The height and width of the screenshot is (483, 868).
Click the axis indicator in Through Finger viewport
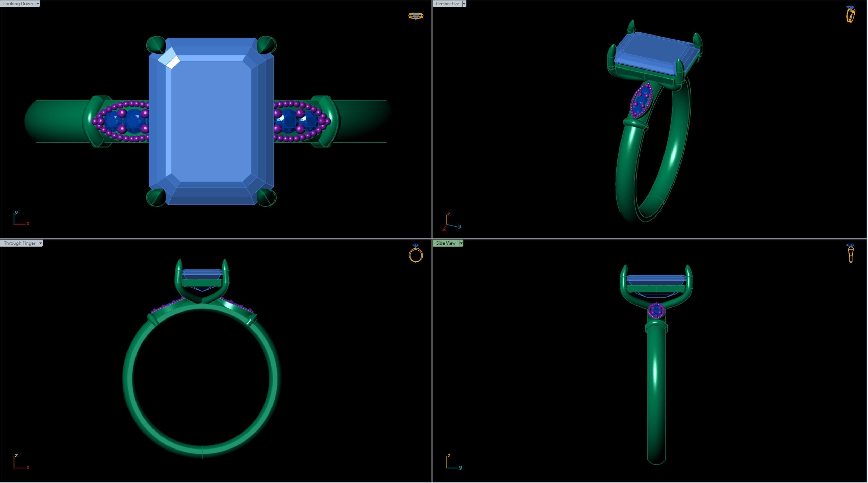21,462
